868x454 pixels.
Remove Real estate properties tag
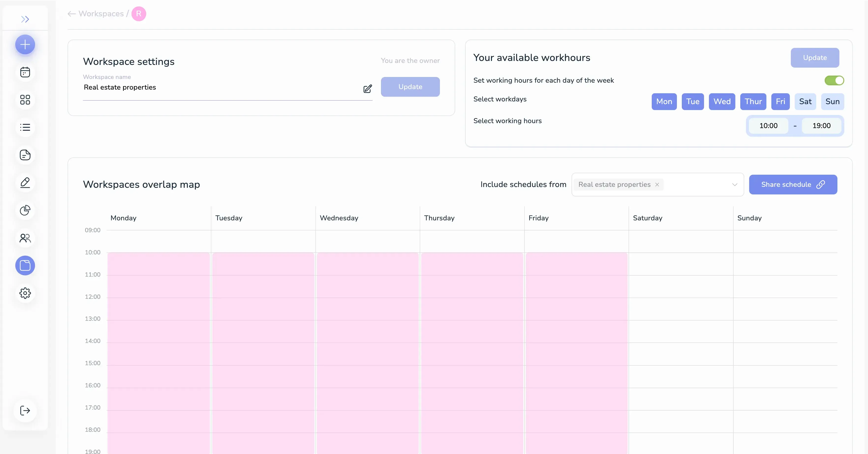pyautogui.click(x=657, y=185)
